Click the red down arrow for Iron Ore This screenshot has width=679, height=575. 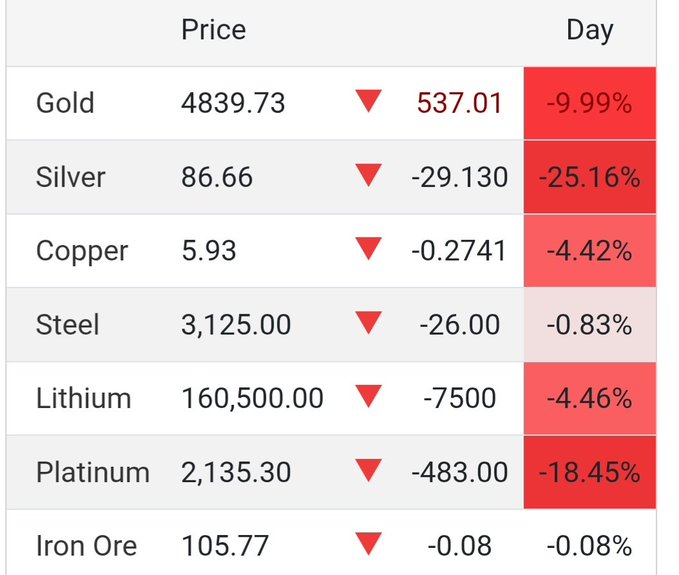tap(368, 545)
